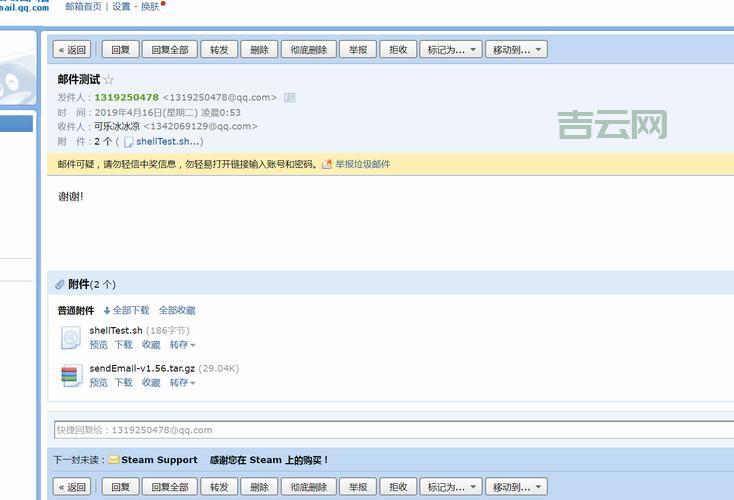Favorite shellTest.sh via 收藏 link
Screen dimensions: 734x500
pyautogui.click(x=151, y=345)
